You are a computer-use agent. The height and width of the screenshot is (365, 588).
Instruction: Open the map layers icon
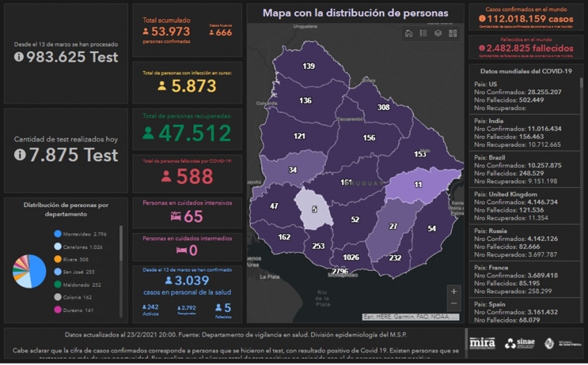click(x=438, y=33)
